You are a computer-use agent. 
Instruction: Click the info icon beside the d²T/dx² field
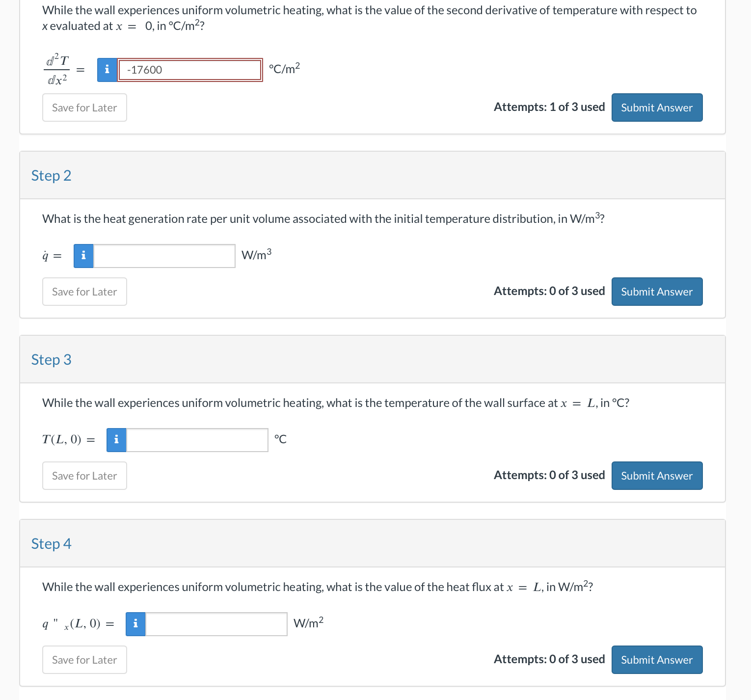107,70
